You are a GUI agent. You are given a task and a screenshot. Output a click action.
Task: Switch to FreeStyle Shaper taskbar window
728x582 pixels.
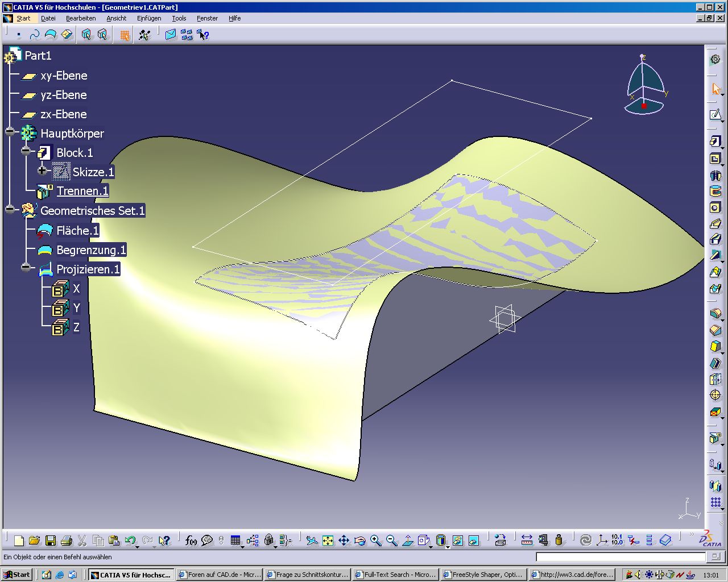483,575
